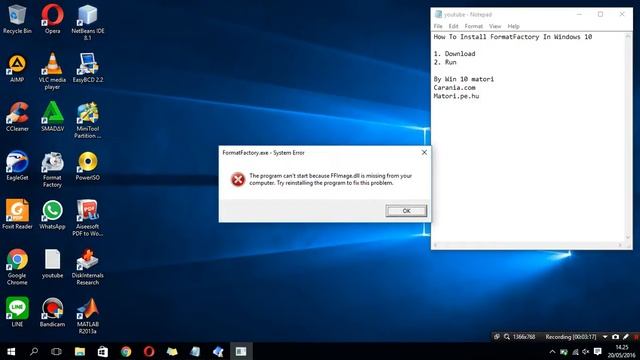
Task: Select the WhatsApp desktop icon
Action: [52, 214]
